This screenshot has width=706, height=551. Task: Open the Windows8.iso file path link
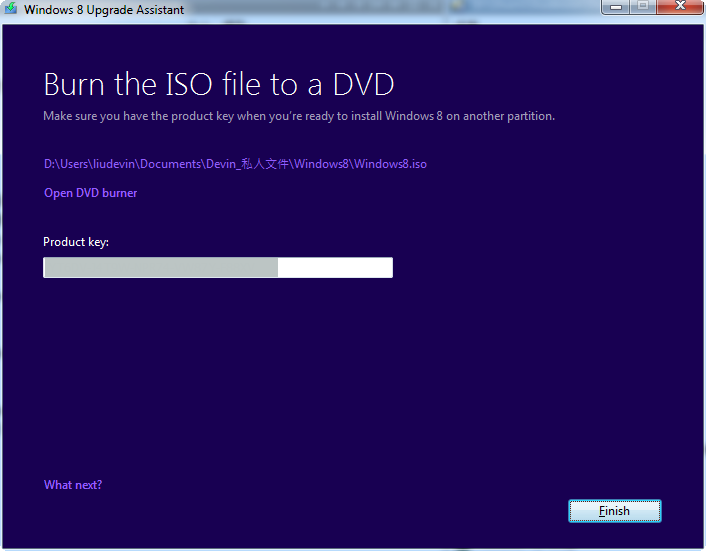click(x=235, y=164)
